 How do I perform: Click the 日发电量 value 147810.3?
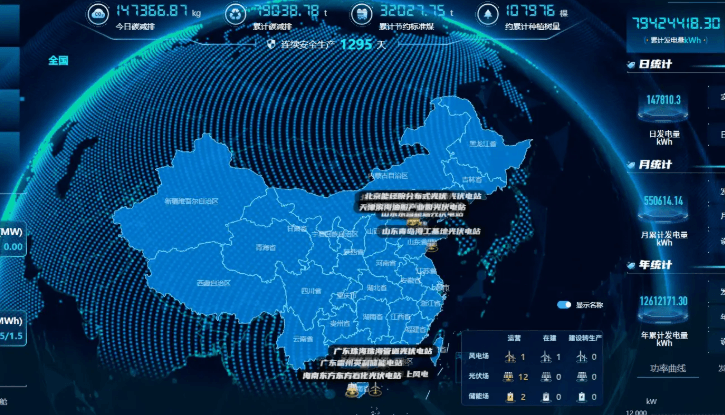664,99
